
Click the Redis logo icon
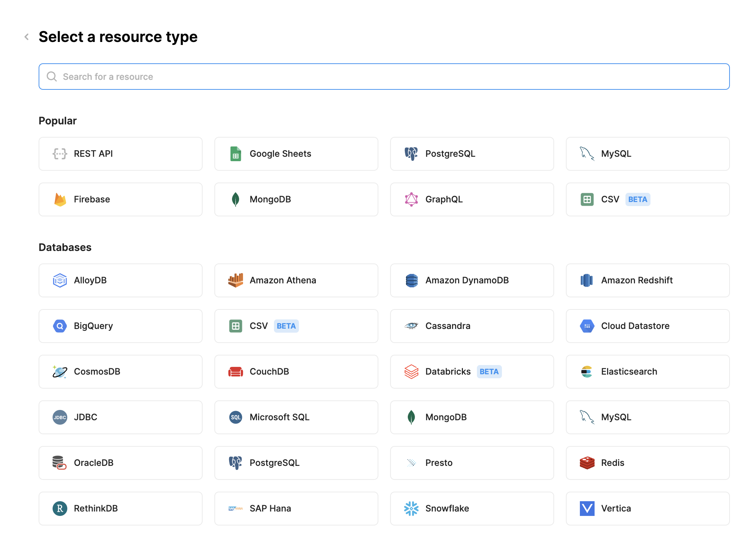click(587, 463)
